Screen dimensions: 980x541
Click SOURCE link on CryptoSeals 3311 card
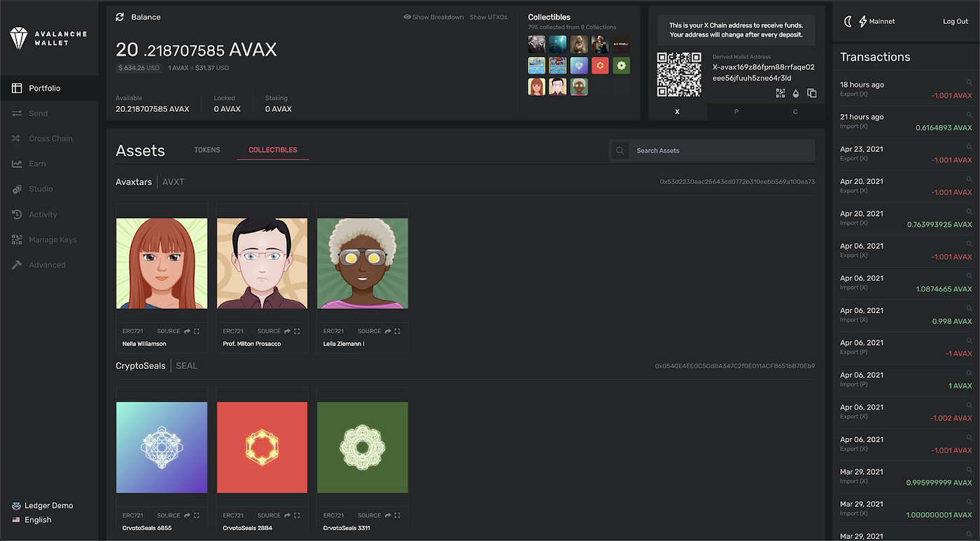pyautogui.click(x=370, y=515)
